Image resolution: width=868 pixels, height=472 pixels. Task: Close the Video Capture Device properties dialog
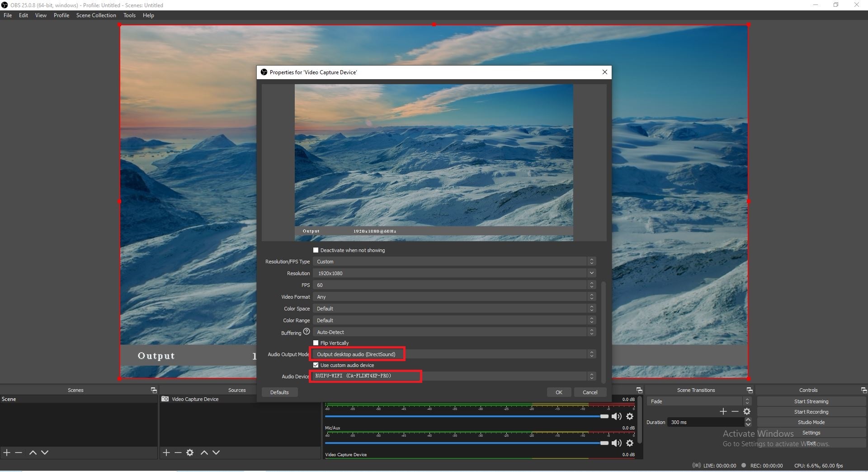(x=605, y=72)
